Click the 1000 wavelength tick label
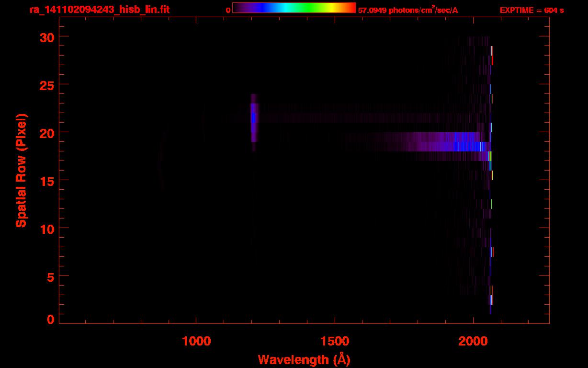Image resolution: width=588 pixels, height=368 pixels. pos(196,341)
